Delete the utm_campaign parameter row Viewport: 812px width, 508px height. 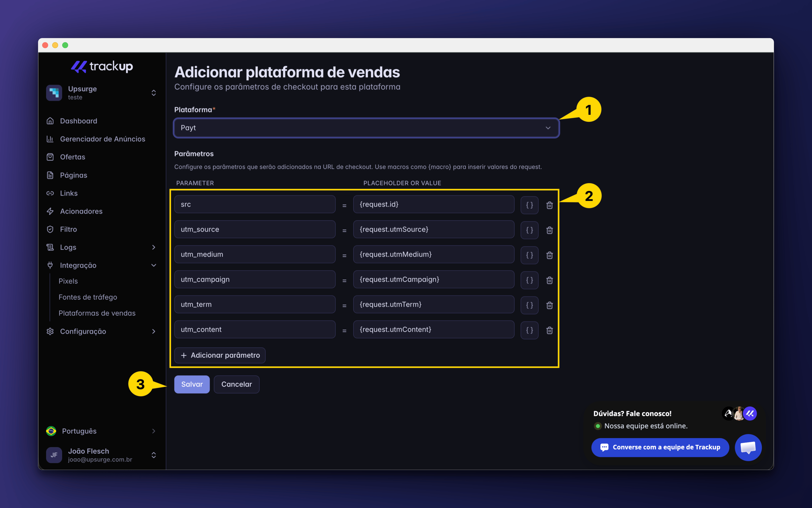(550, 280)
